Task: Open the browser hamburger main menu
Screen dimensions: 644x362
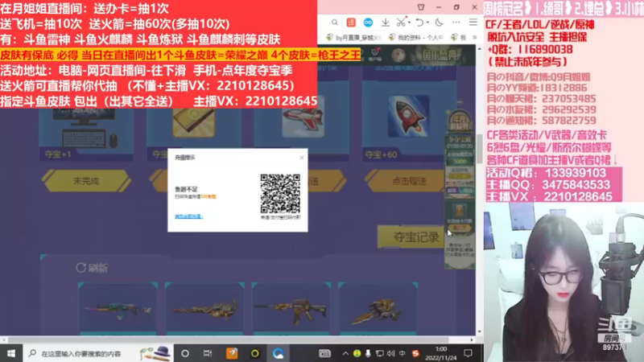Action: (x=473, y=23)
